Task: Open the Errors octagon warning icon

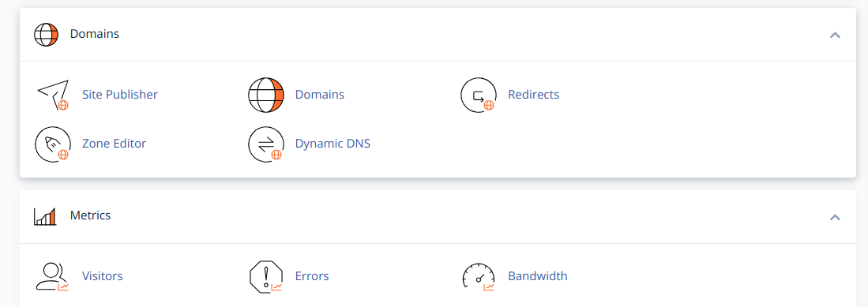Action: 265,276
